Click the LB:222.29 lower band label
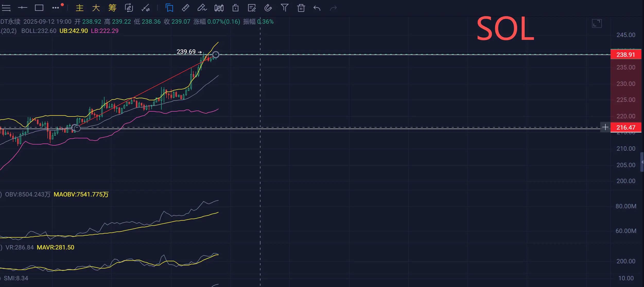This screenshot has height=287, width=644. tap(105, 31)
